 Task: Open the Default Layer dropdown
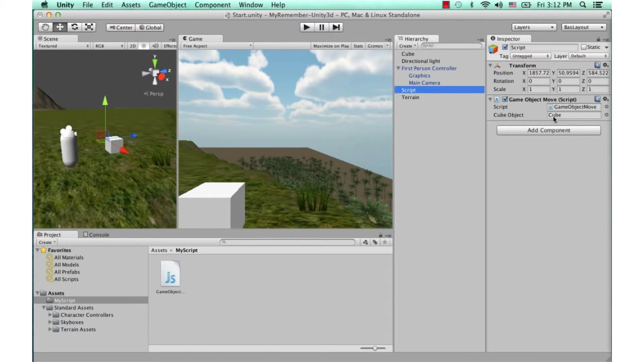[589, 56]
